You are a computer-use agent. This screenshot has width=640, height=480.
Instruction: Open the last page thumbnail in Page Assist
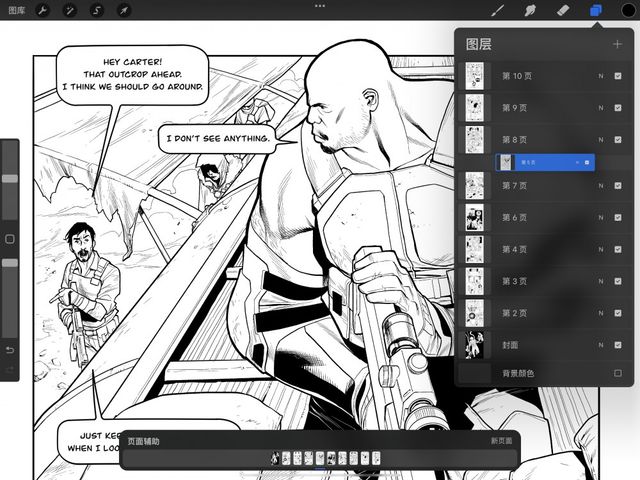[x=376, y=458]
